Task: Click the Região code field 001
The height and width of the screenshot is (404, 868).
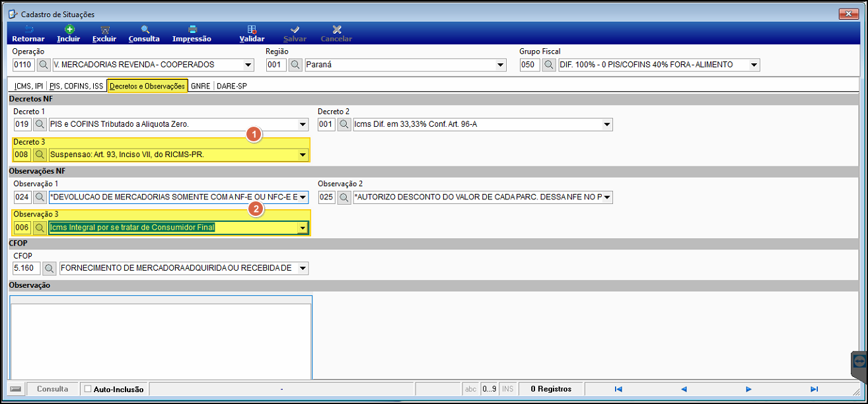Action: [276, 65]
